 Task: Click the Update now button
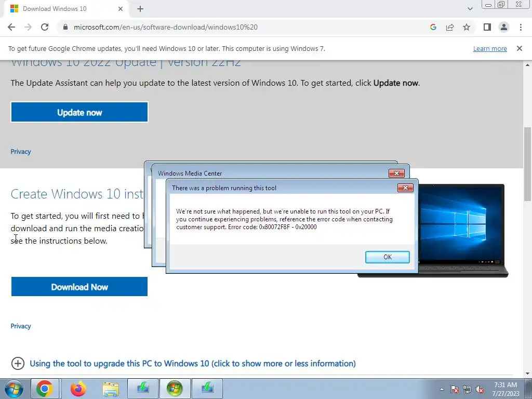(x=79, y=112)
